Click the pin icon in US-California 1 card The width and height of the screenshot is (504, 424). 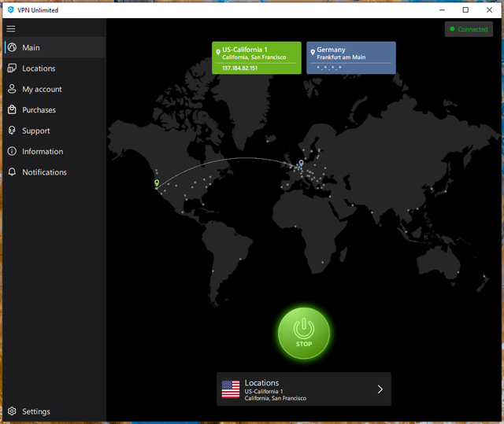coord(218,52)
